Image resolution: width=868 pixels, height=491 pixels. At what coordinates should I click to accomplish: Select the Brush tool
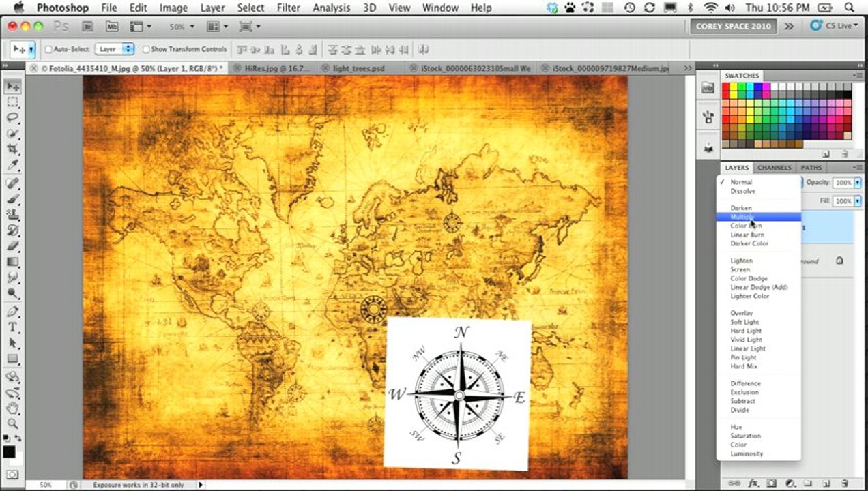(x=12, y=199)
